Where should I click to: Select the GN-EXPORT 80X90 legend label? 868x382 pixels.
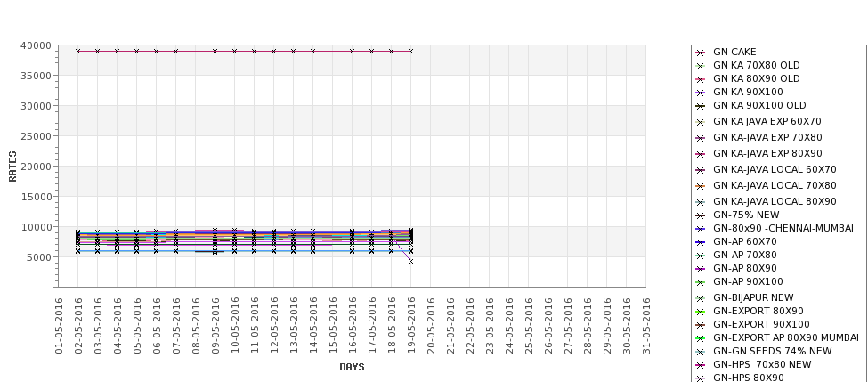[758, 311]
